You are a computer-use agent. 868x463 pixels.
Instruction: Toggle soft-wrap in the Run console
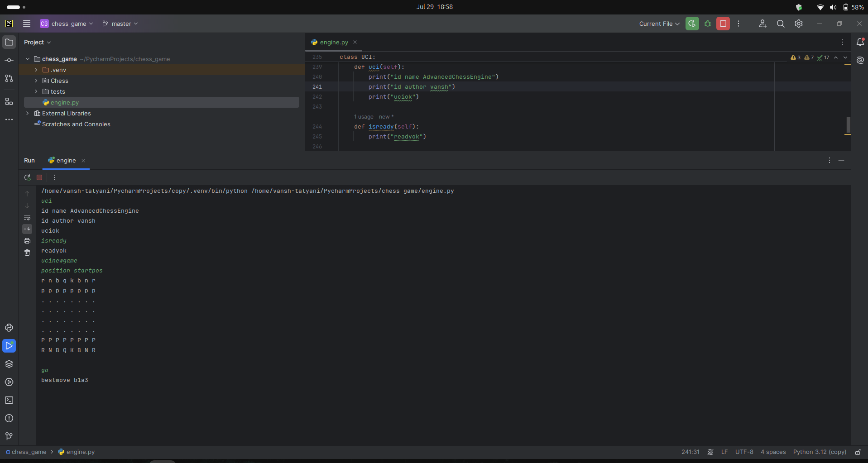point(27,217)
